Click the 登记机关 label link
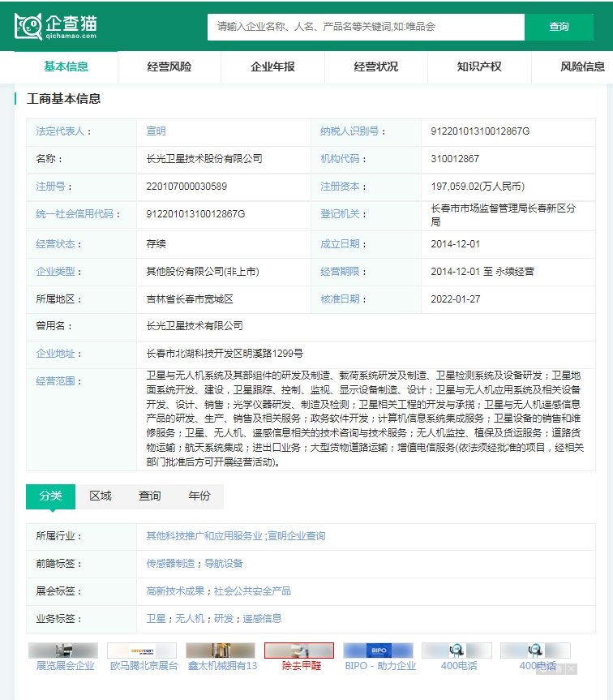The width and height of the screenshot is (613, 700). [x=340, y=214]
